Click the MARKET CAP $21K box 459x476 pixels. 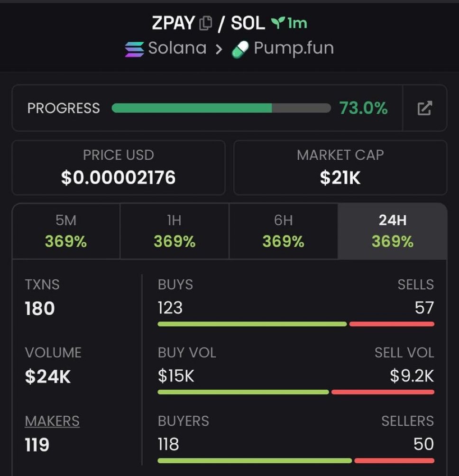[x=340, y=167]
